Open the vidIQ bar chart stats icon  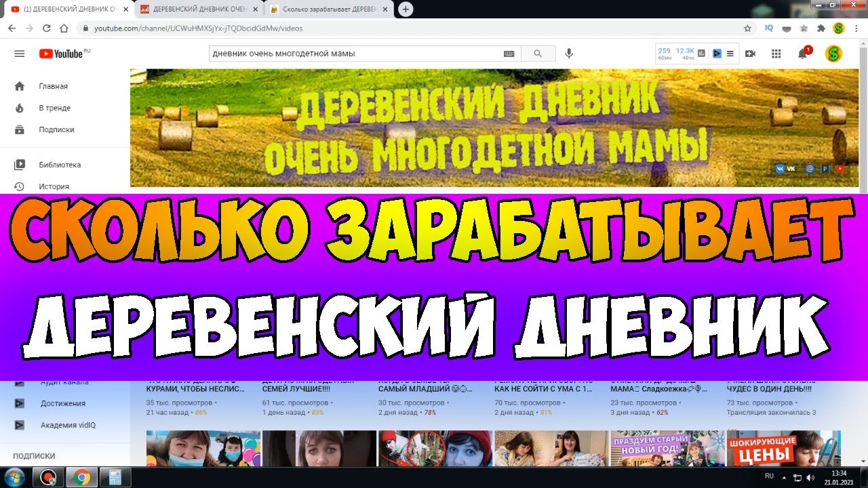point(701,54)
